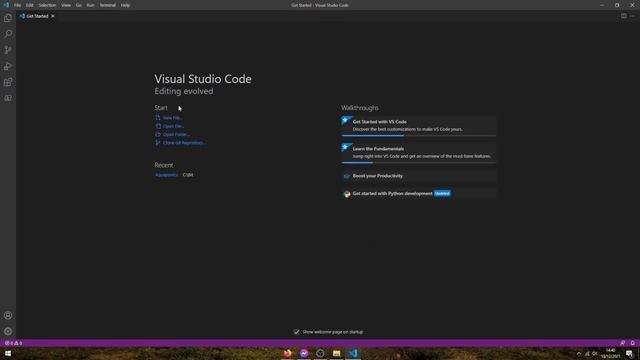Click the network icon in system tray

tap(587, 353)
